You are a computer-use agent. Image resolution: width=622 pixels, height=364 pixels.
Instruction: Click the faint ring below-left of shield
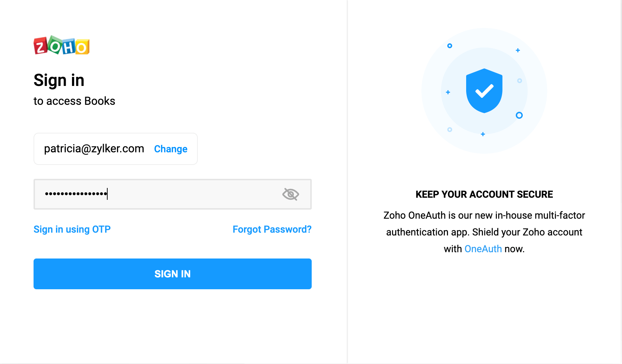click(450, 130)
